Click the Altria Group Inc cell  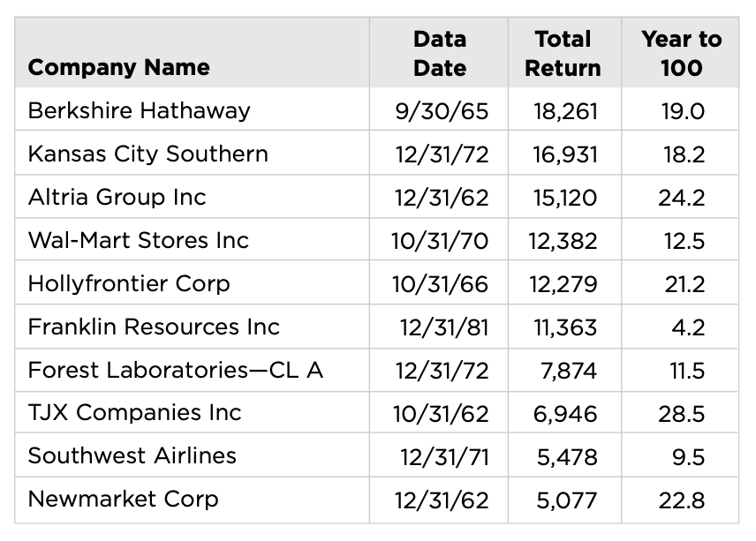117,198
